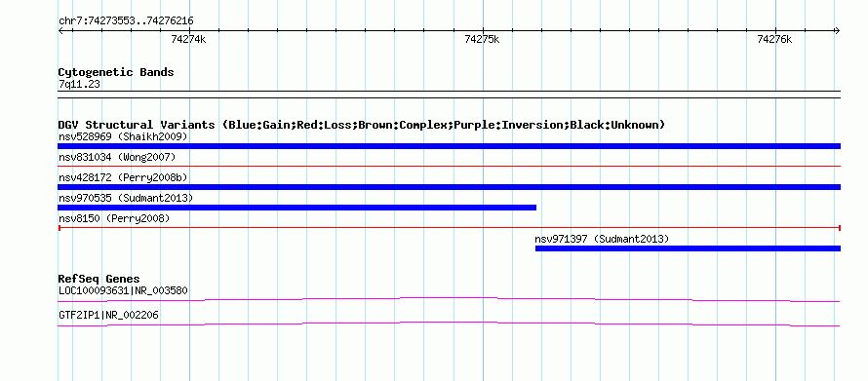This screenshot has width=868, height=381.
Task: Click the LOC100093631|NR_003580 gene label
Action: tap(123, 290)
